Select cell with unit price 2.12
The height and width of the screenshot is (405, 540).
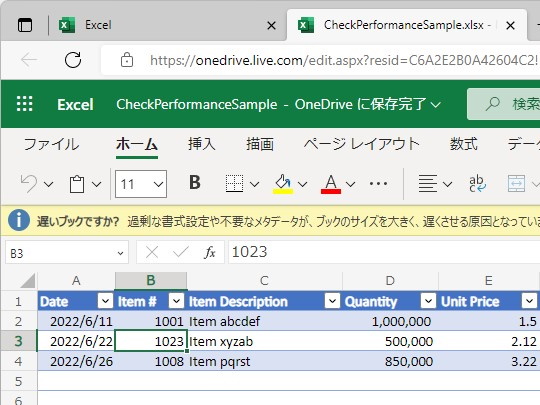click(489, 342)
